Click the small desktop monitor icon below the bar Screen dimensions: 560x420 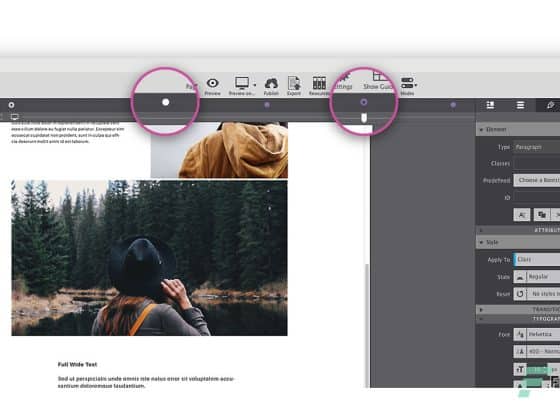click(x=15, y=117)
